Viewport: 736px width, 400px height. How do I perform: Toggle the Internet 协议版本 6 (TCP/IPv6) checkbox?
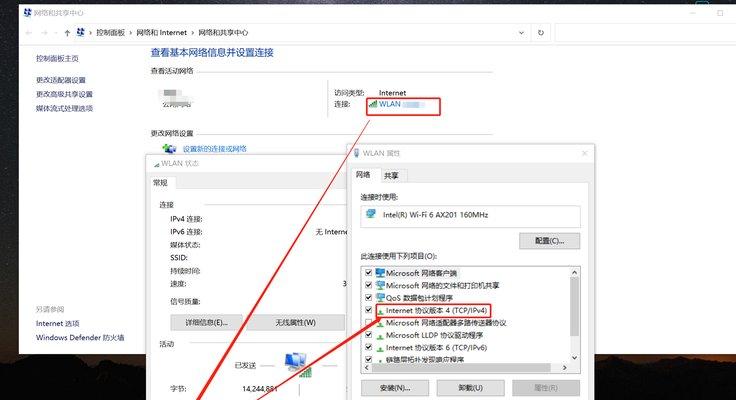pyautogui.click(x=368, y=347)
